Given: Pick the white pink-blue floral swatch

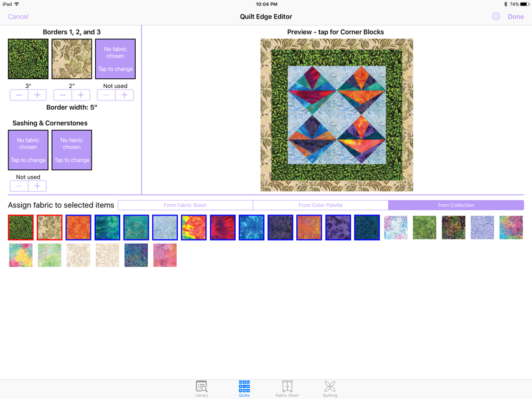Looking at the screenshot, I should tap(396, 227).
